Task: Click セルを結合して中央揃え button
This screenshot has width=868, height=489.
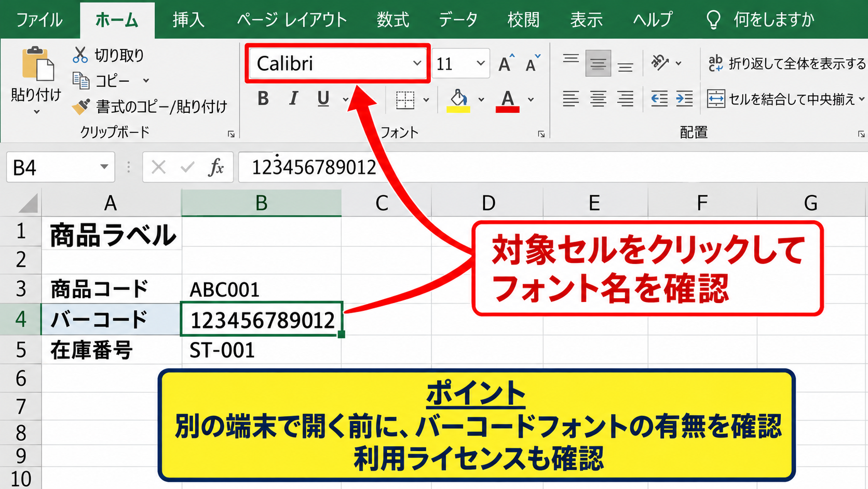Action: click(781, 99)
